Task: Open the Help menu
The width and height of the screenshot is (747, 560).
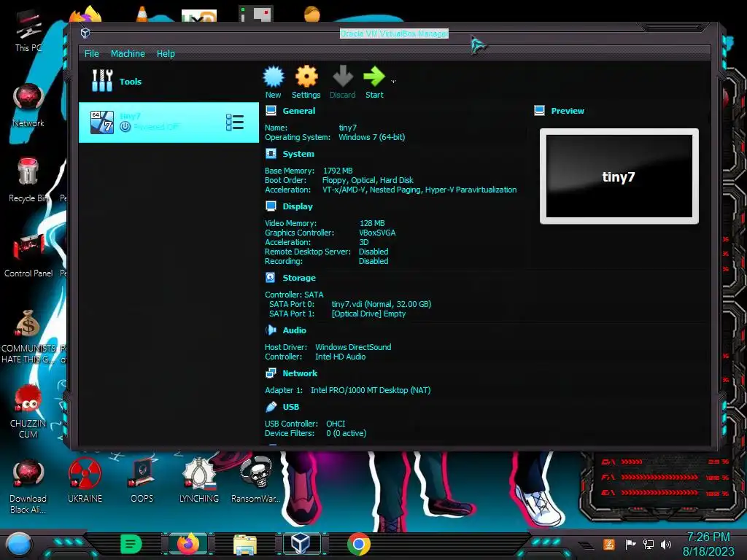Action: coord(166,54)
